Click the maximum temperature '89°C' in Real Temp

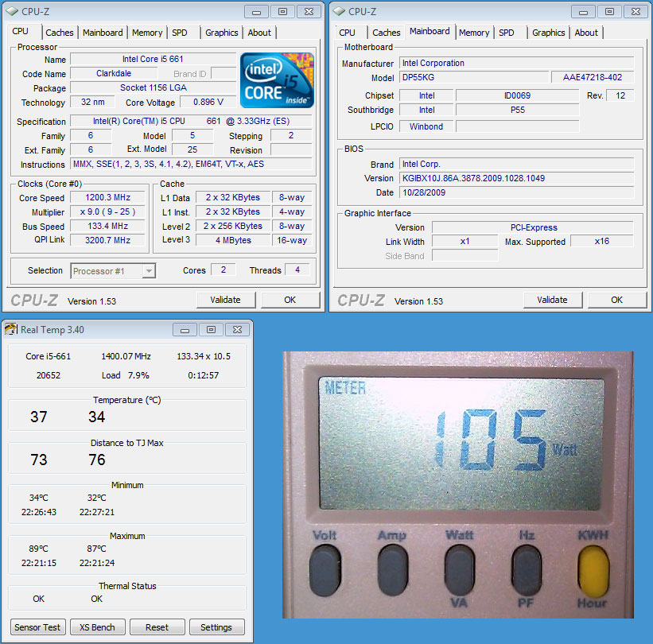pyautogui.click(x=39, y=549)
